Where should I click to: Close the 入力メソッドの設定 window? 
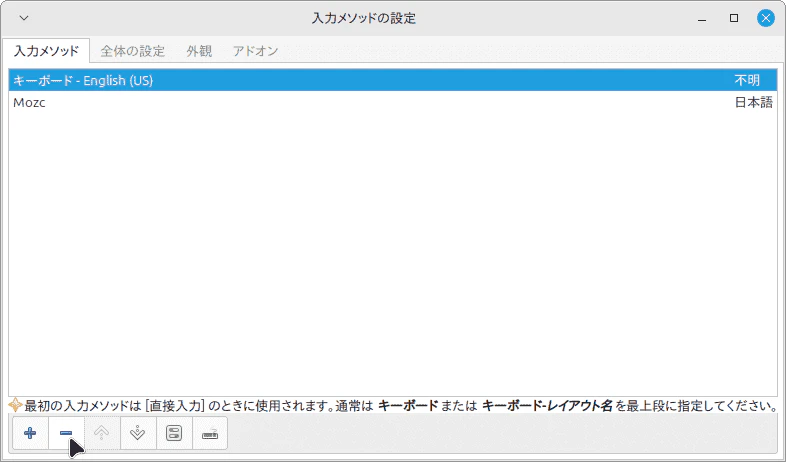pos(765,18)
